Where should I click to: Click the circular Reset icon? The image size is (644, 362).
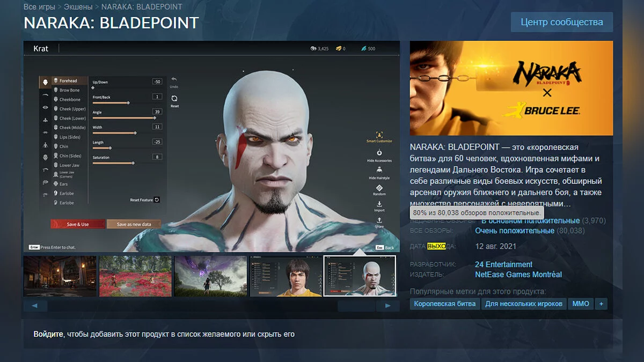click(174, 98)
